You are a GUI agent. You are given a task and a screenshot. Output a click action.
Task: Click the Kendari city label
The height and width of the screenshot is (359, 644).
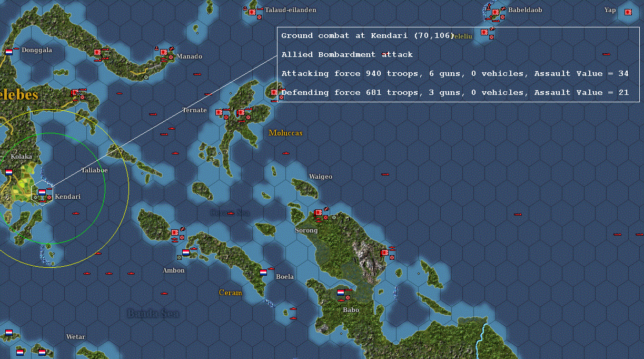67,197
